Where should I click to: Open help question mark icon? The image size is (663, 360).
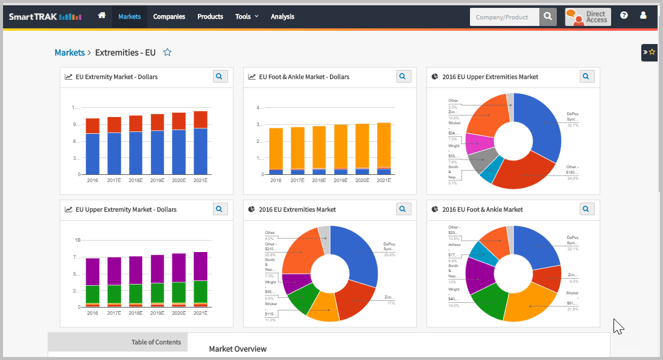pyautogui.click(x=624, y=16)
